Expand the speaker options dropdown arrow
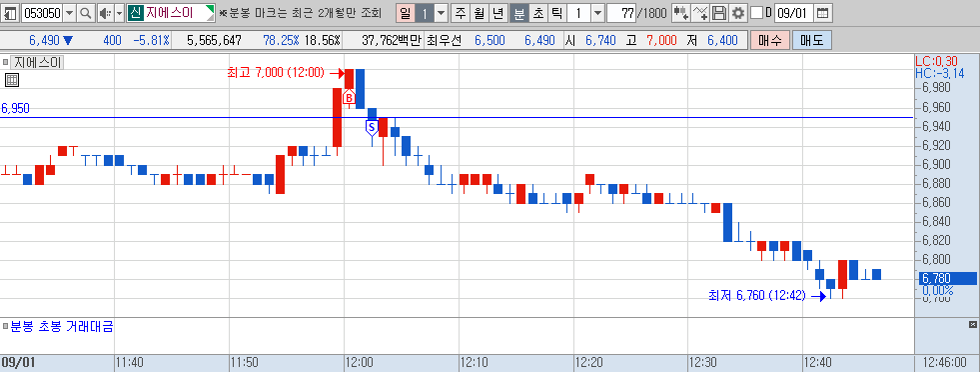The image size is (980, 372). [119, 13]
